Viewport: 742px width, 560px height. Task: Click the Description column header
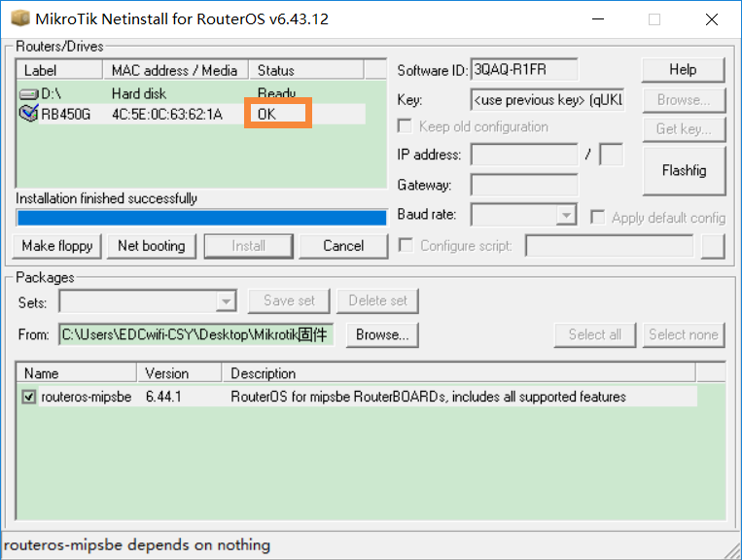pyautogui.click(x=459, y=373)
